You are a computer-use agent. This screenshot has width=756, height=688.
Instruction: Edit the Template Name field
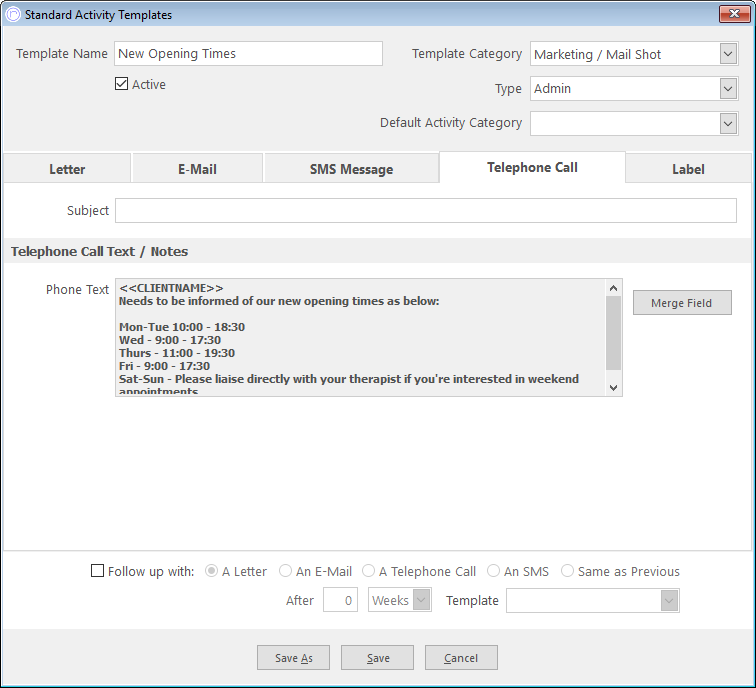coord(248,54)
